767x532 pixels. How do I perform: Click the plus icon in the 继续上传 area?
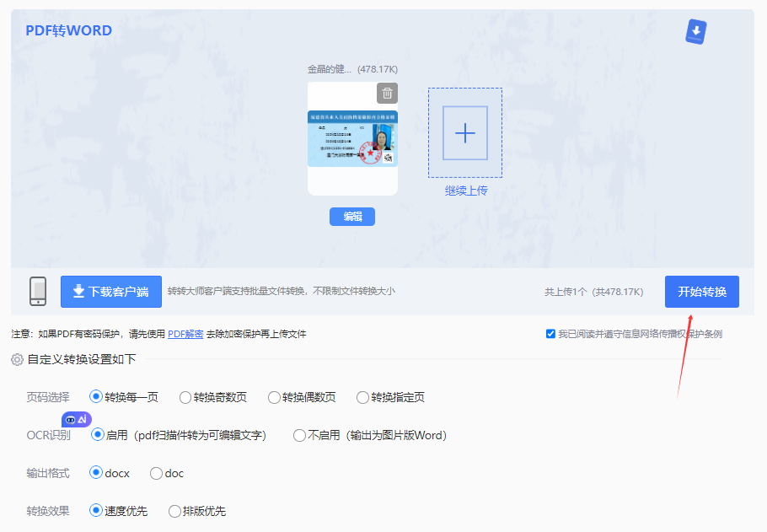(464, 133)
